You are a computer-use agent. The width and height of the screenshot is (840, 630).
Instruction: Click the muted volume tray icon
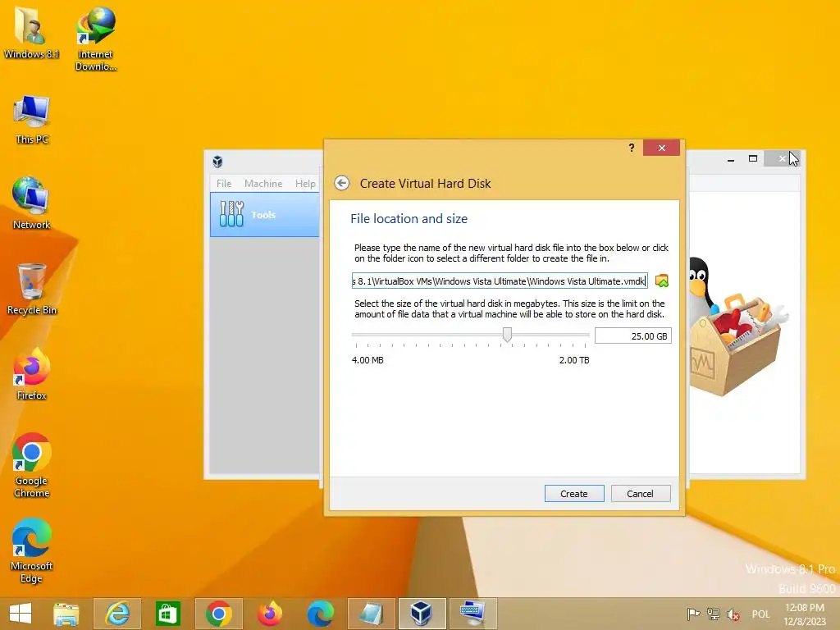click(x=733, y=614)
